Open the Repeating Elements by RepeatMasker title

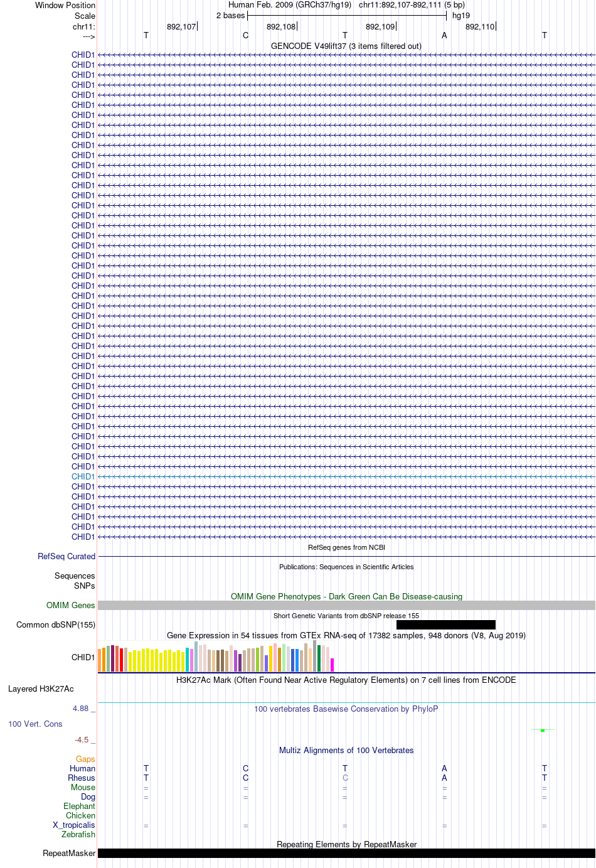[346, 844]
